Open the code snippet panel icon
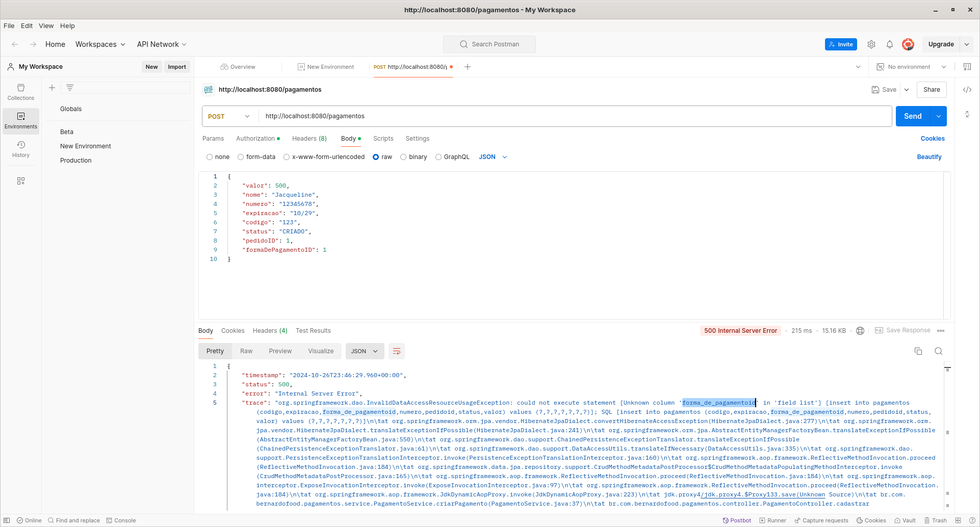This screenshot has height=527, width=980. pyautogui.click(x=967, y=90)
